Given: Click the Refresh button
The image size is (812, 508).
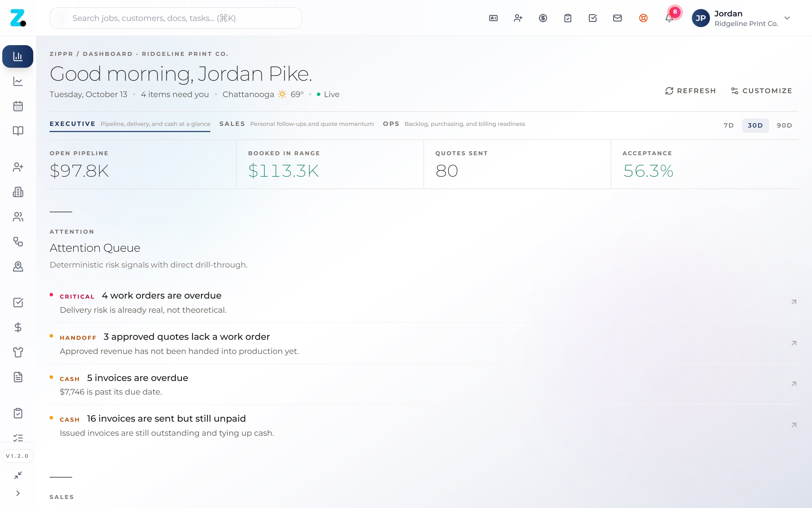Looking at the screenshot, I should 690,91.
